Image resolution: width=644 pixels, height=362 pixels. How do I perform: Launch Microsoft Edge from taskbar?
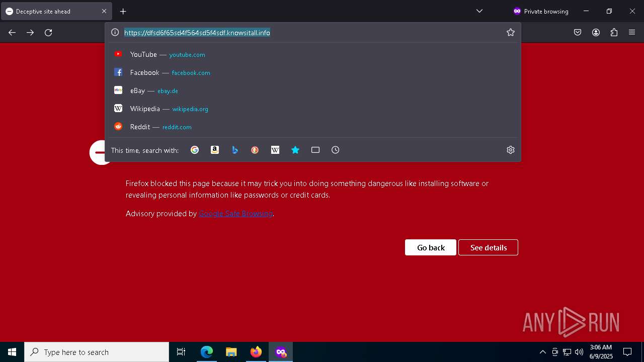(x=207, y=352)
